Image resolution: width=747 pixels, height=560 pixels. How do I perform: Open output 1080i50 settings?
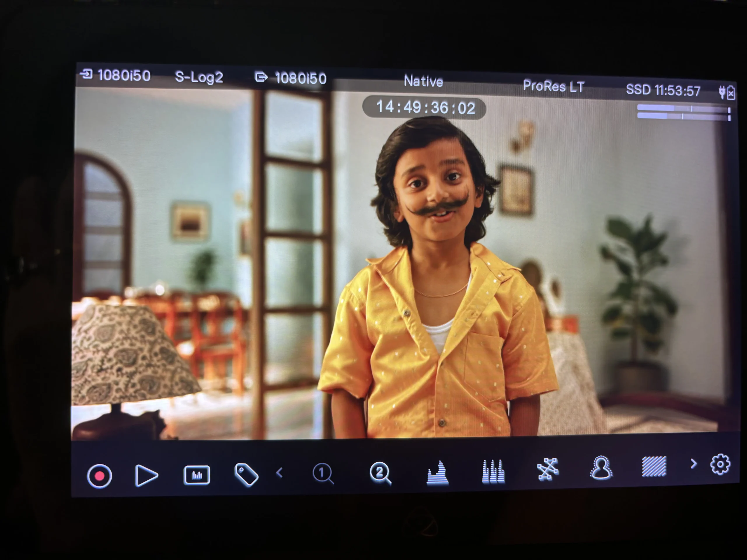tap(291, 78)
